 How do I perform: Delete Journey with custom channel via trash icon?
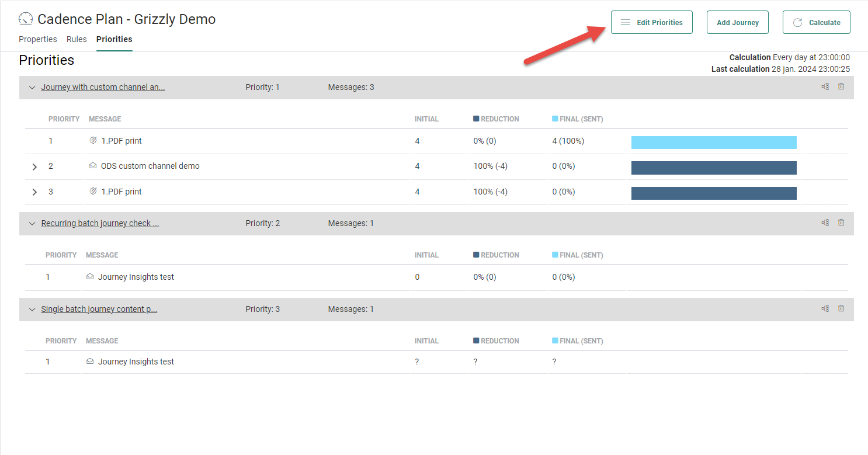pyautogui.click(x=841, y=86)
